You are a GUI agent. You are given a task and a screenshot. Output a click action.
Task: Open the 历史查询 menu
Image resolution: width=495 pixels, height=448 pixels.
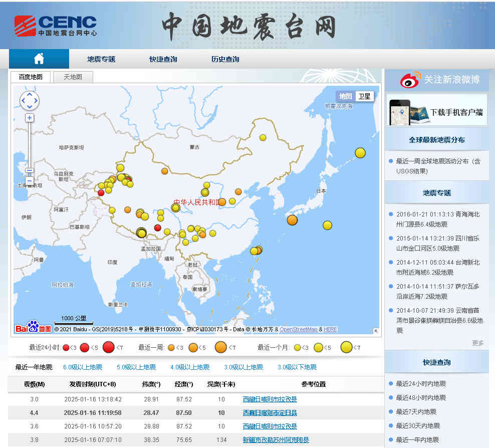coord(224,59)
